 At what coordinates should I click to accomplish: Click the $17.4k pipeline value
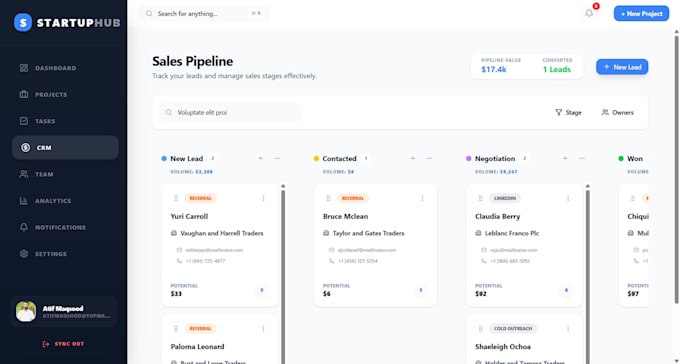[494, 69]
